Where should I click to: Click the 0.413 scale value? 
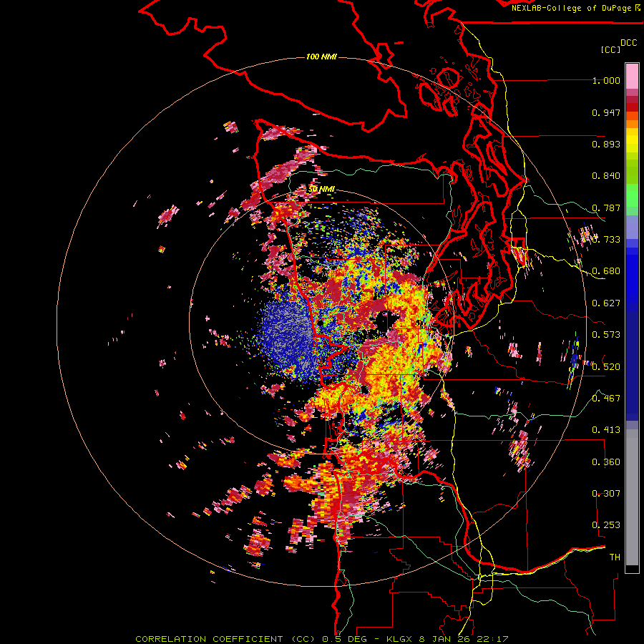click(606, 430)
